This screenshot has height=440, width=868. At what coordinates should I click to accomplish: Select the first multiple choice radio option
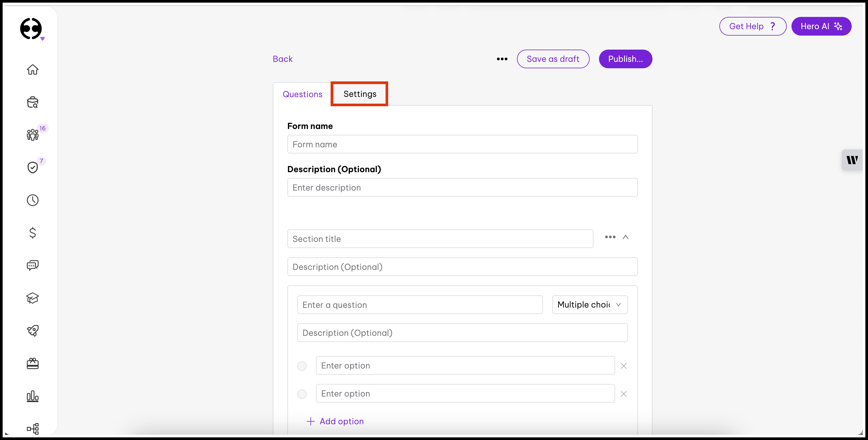pyautogui.click(x=302, y=366)
